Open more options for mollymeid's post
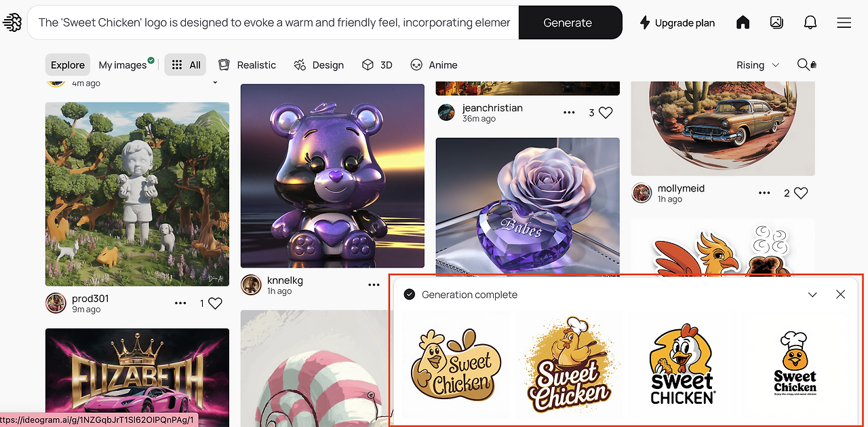Screen dimensions: 868x427 point(764,193)
